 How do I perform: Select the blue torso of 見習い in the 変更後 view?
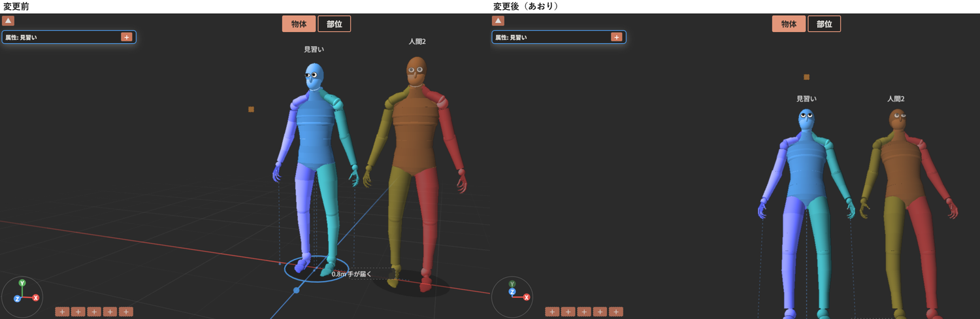click(x=808, y=167)
